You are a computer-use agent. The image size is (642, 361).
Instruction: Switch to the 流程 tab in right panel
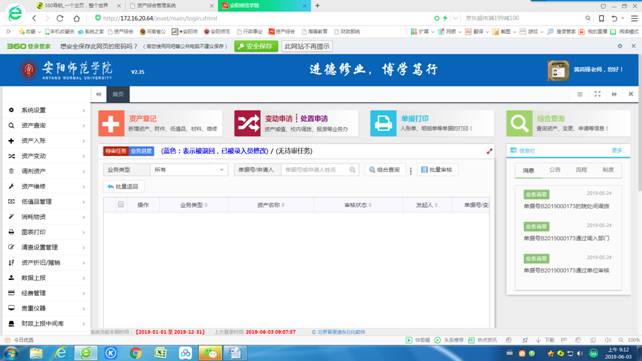click(581, 169)
